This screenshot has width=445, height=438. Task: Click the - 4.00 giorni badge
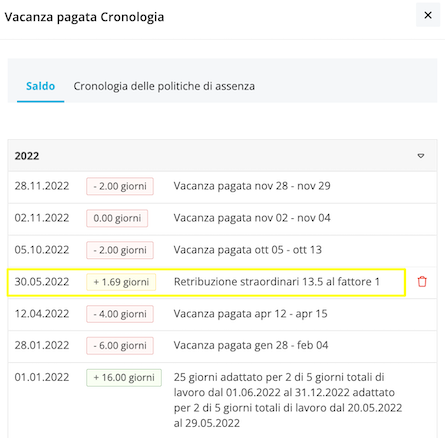tap(120, 314)
